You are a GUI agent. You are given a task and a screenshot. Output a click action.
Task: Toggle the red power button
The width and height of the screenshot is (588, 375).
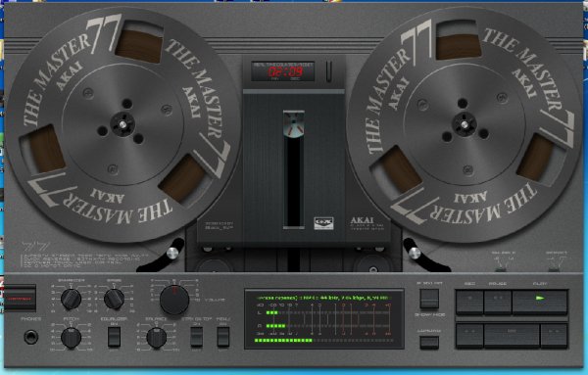click(20, 299)
